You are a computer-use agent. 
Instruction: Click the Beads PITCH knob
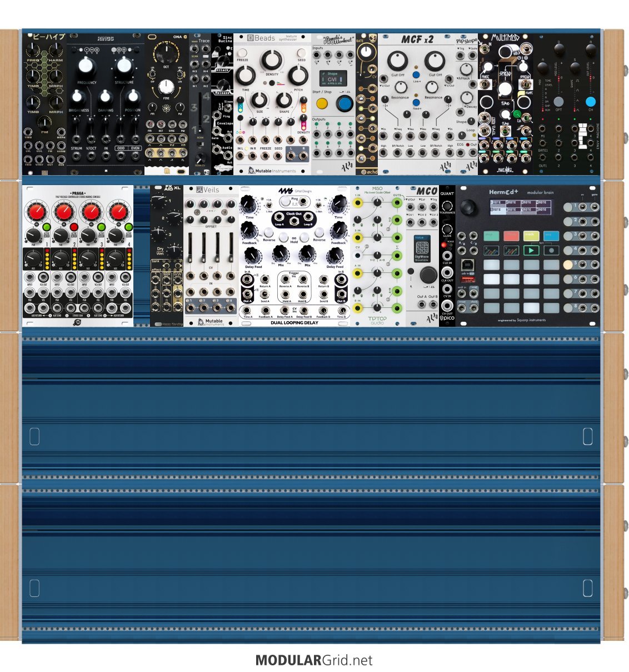(x=298, y=77)
